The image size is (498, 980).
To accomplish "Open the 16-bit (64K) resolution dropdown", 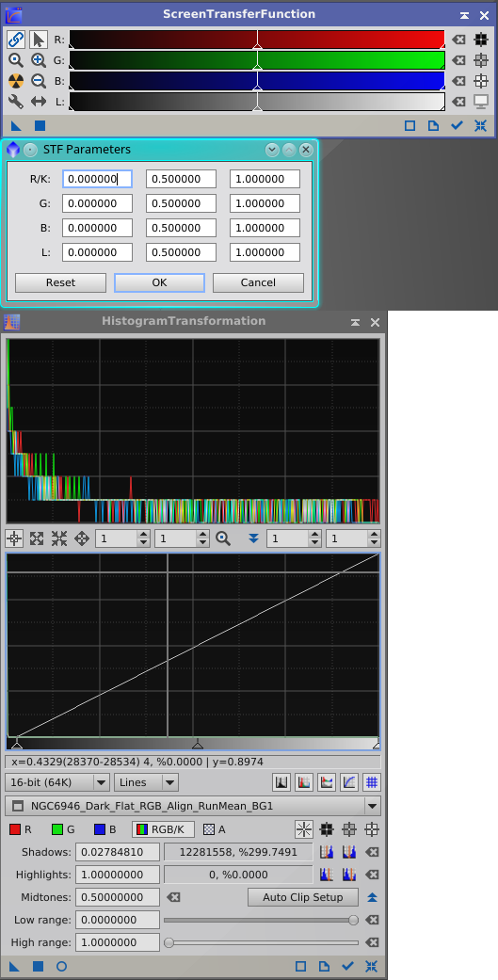I will pyautogui.click(x=57, y=782).
